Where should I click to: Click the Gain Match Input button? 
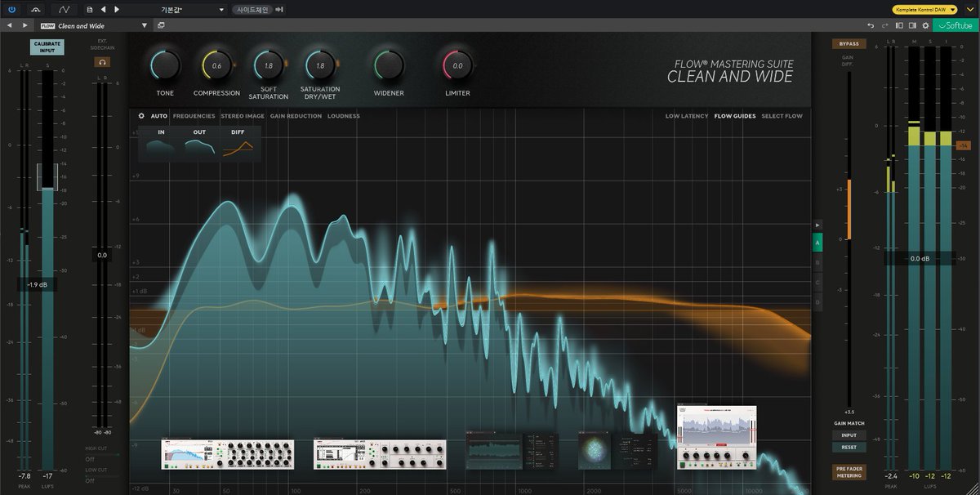tap(849, 435)
